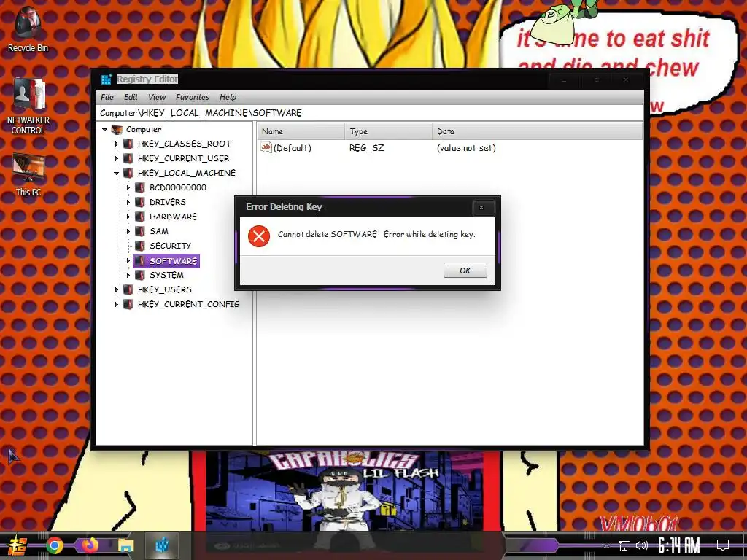Close the Error Deleting Key dialog
This screenshot has width=747, height=560.
point(481,207)
